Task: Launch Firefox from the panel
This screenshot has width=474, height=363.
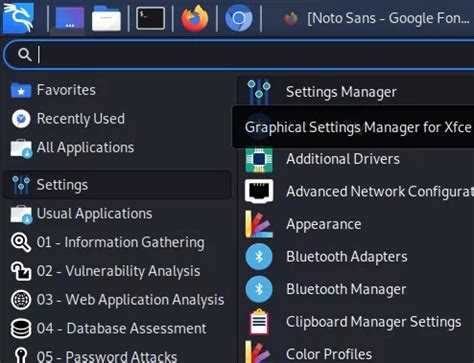Action: (195, 18)
